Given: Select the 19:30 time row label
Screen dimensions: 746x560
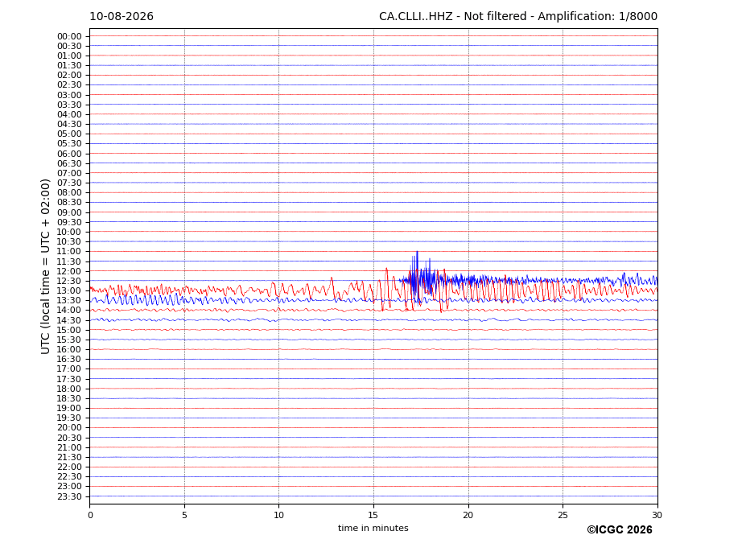Looking at the screenshot, I should (x=69, y=418).
